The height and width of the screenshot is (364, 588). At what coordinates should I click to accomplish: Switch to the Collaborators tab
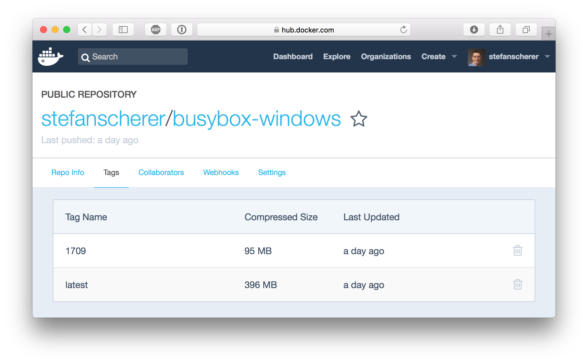(x=161, y=172)
